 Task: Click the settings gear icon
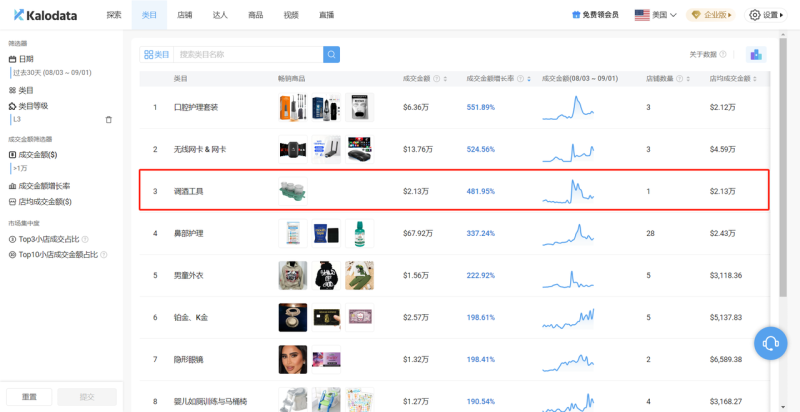coord(755,15)
